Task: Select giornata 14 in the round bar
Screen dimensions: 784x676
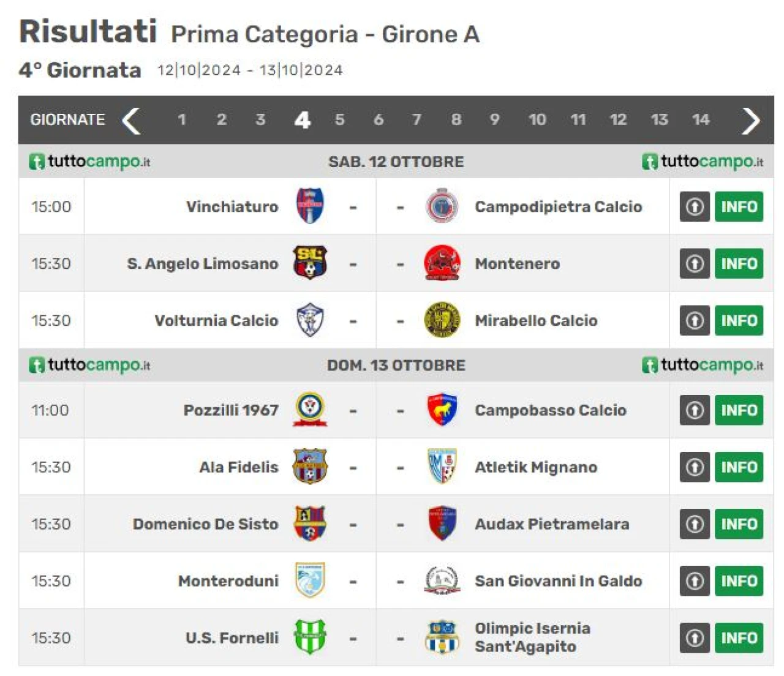Action: (701, 119)
